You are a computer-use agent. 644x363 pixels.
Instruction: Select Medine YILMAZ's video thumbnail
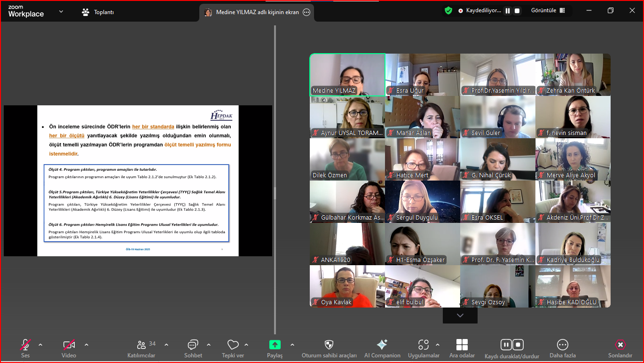pyautogui.click(x=347, y=74)
